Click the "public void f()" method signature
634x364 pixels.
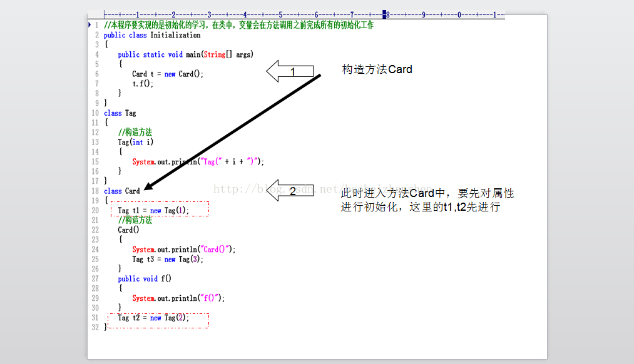145,279
